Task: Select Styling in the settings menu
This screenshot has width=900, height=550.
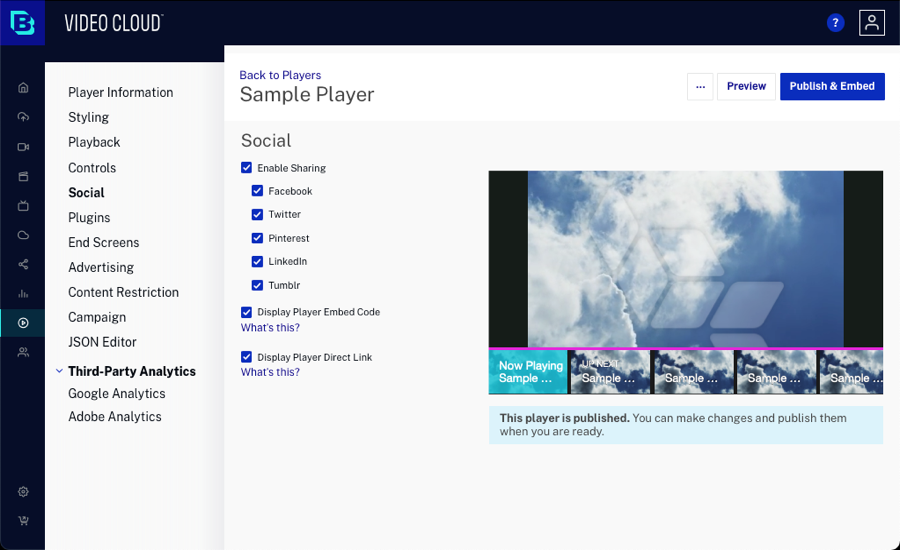Action: click(x=88, y=117)
